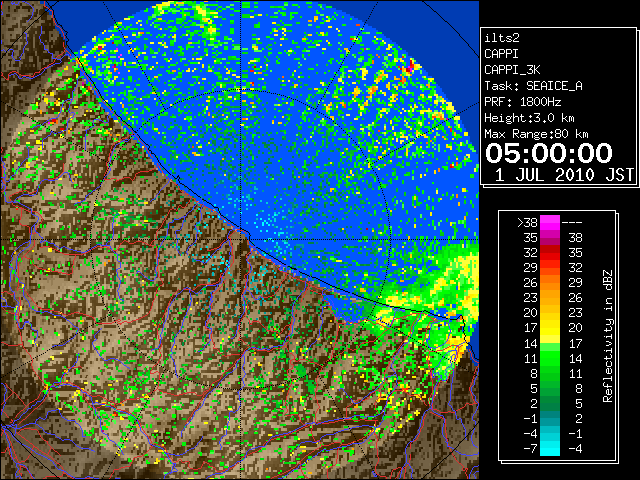The image size is (640, 480).
Task: Click the '1 JUL 2010 JST' date
Action: 564,175
